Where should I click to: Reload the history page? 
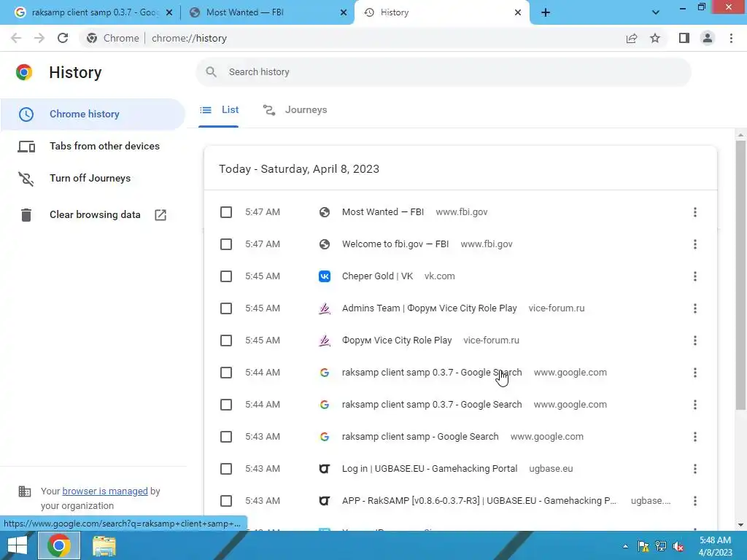coord(63,38)
